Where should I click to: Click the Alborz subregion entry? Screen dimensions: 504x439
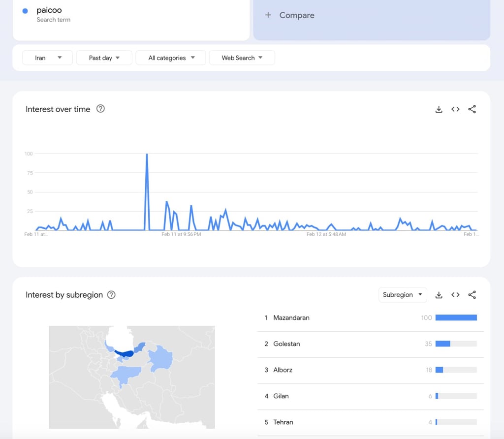(x=283, y=370)
